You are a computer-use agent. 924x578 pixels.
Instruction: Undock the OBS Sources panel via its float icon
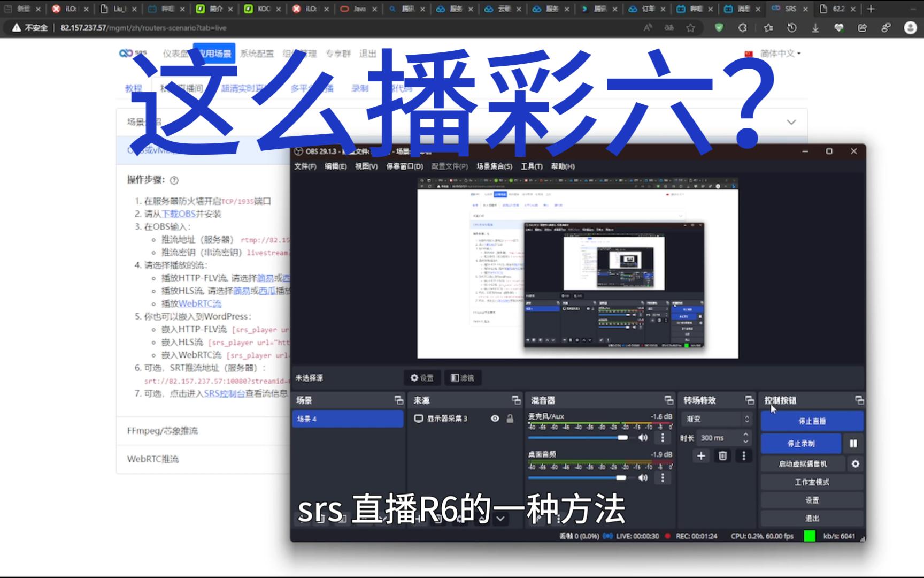point(516,400)
